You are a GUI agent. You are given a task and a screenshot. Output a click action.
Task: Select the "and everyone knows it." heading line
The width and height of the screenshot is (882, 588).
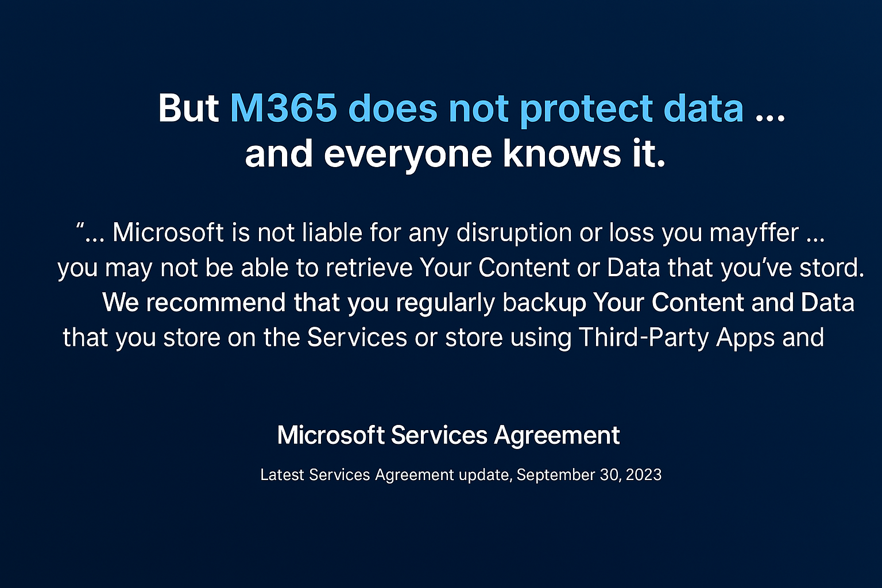click(455, 154)
